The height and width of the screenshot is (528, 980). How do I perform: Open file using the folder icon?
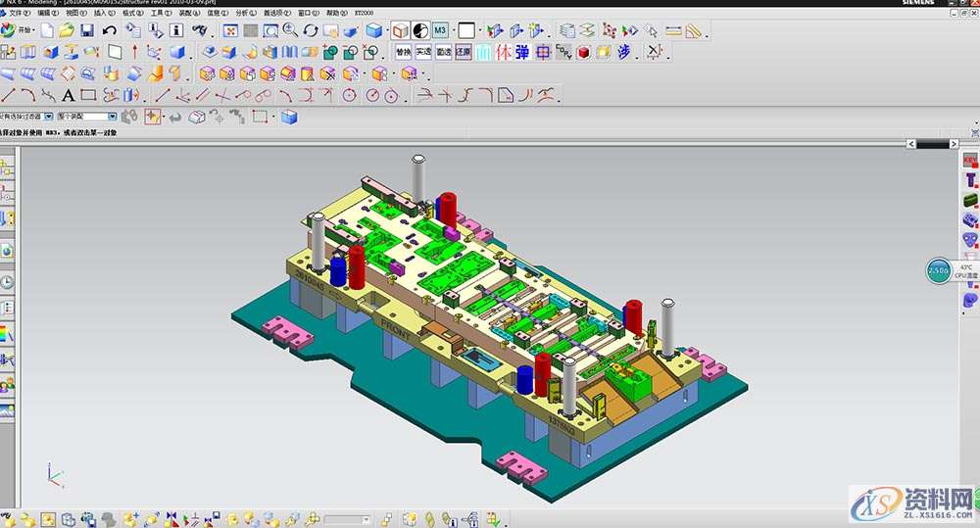click(x=66, y=31)
